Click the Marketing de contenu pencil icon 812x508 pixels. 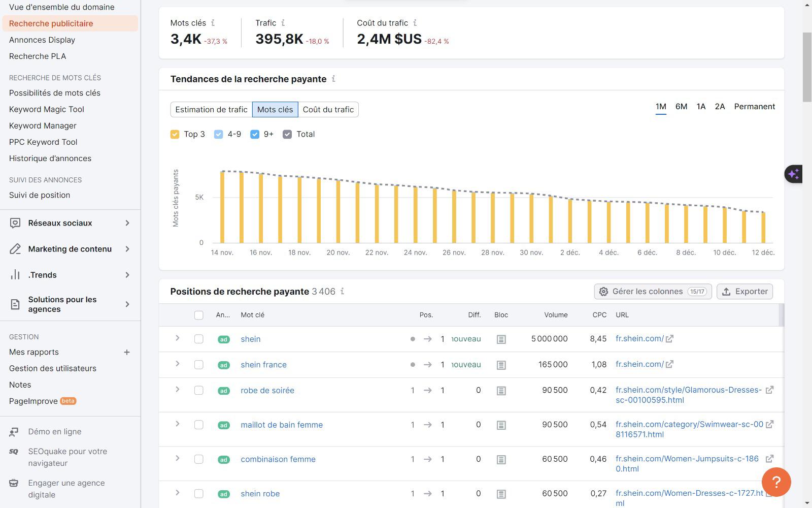tap(15, 249)
